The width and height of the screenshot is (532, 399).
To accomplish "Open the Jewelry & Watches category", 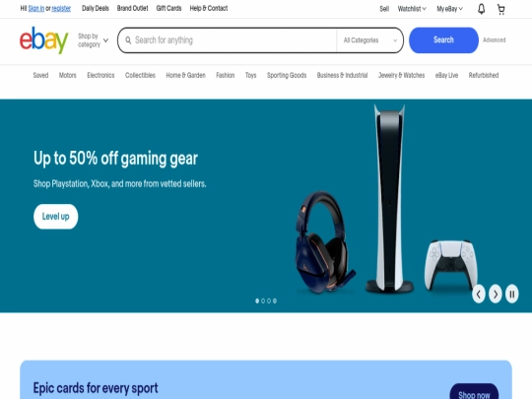I will (x=401, y=75).
